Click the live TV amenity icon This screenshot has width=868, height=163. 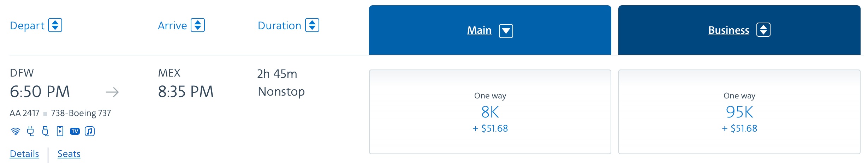pyautogui.click(x=75, y=131)
